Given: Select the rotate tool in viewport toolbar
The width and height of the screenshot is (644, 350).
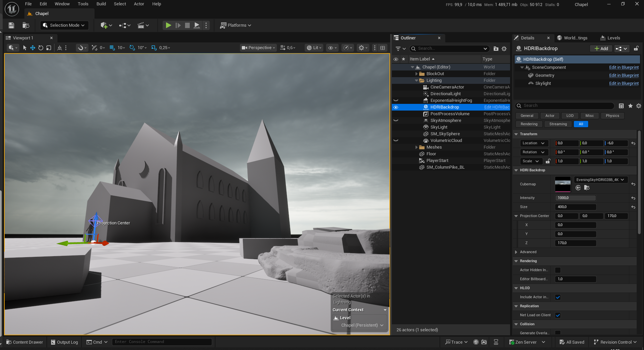Looking at the screenshot, I should tap(41, 48).
